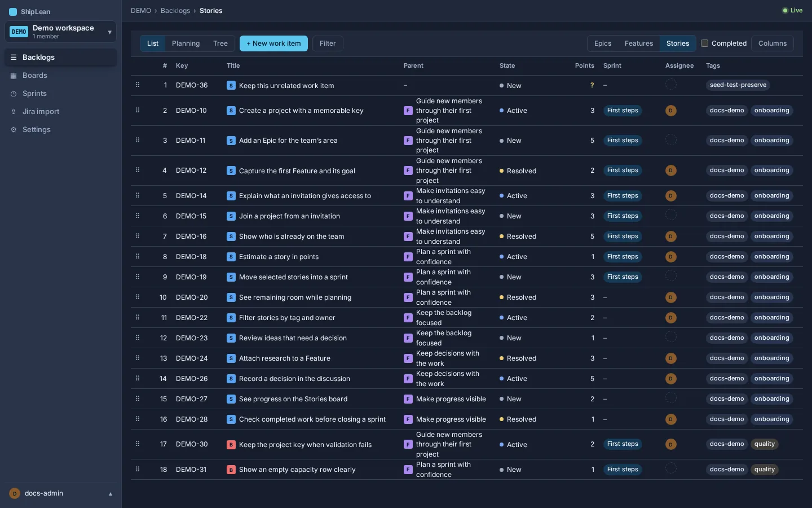Click the Jira import icon in sidebar
Screen dimensions: 812x508
14,112
